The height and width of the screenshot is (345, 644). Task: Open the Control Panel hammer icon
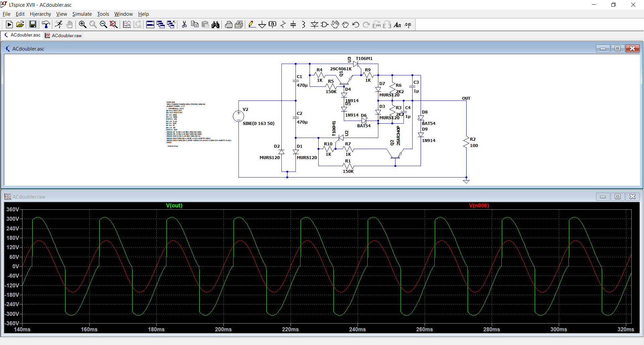pyautogui.click(x=46, y=24)
